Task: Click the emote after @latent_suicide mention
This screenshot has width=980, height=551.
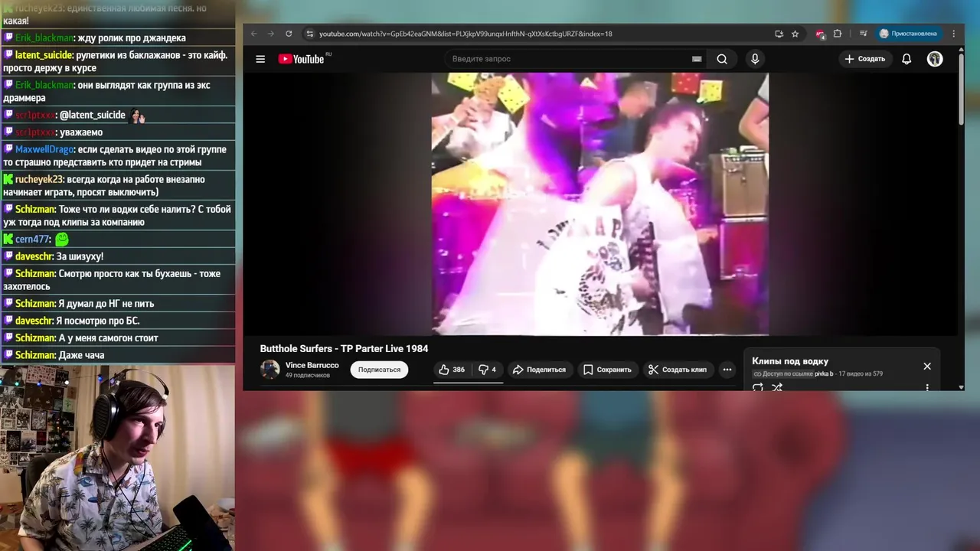Action: (137, 116)
